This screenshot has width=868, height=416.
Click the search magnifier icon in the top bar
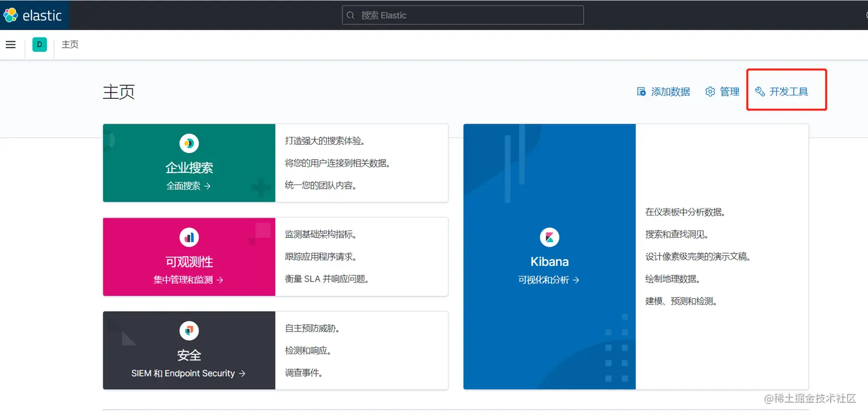point(351,16)
